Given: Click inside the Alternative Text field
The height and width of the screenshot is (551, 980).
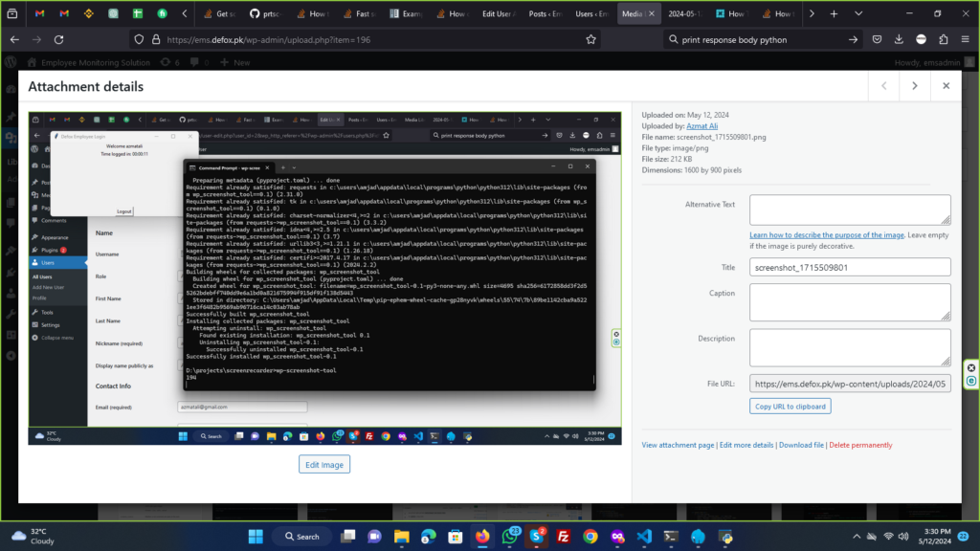Looking at the screenshot, I should point(849,209).
